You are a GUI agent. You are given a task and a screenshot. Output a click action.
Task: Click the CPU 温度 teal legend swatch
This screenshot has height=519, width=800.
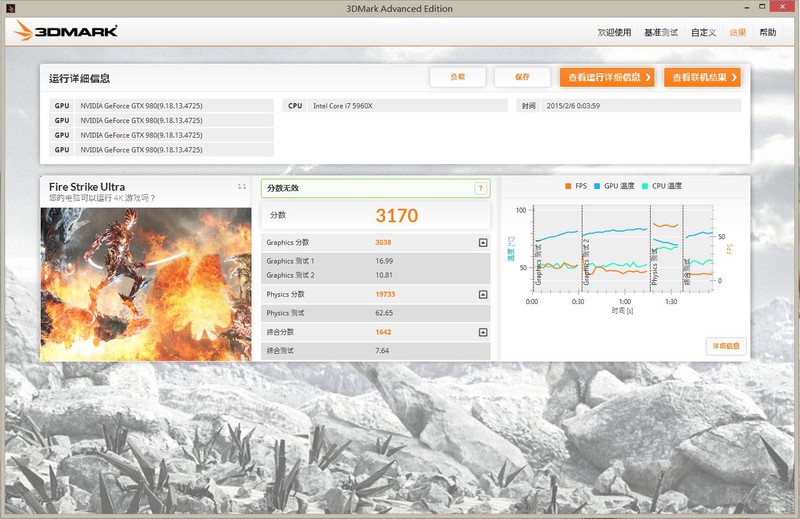[645, 186]
